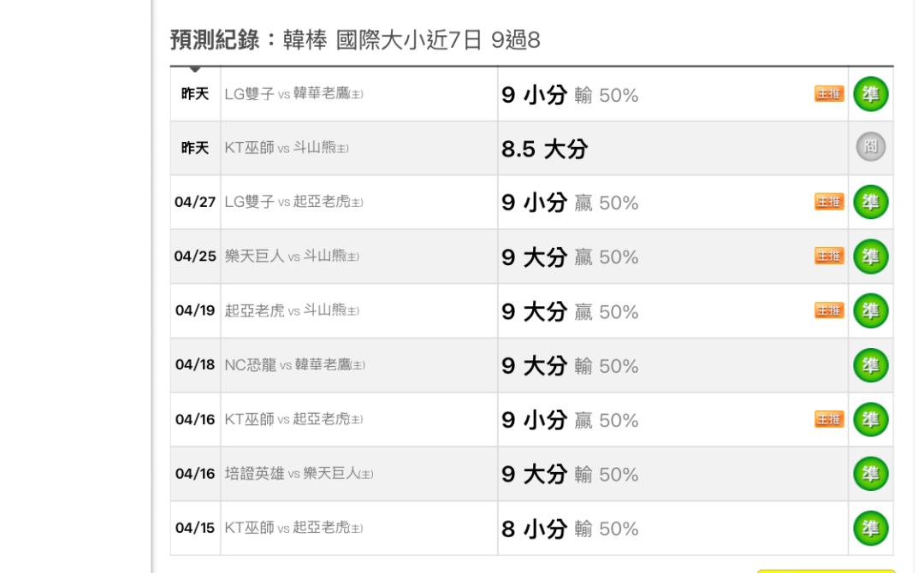Open the NC恐龍 vs 韓華老鷹 match
Image resolution: width=924 pixels, height=573 pixels.
(294, 366)
